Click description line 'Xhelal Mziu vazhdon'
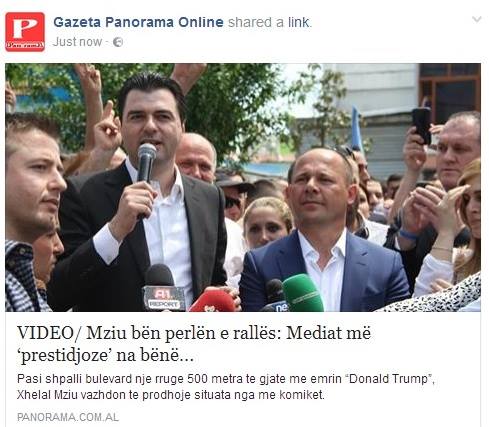 coord(171,395)
